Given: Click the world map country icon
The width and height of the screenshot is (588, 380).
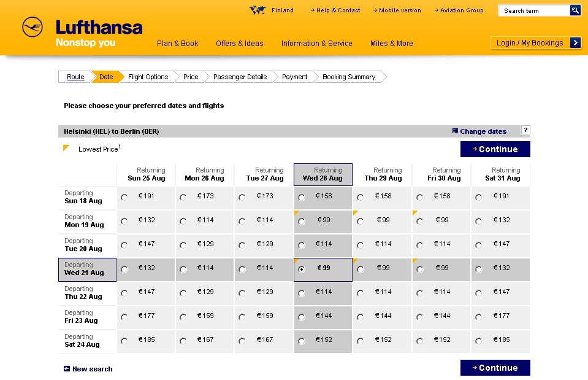Looking at the screenshot, I should [258, 10].
